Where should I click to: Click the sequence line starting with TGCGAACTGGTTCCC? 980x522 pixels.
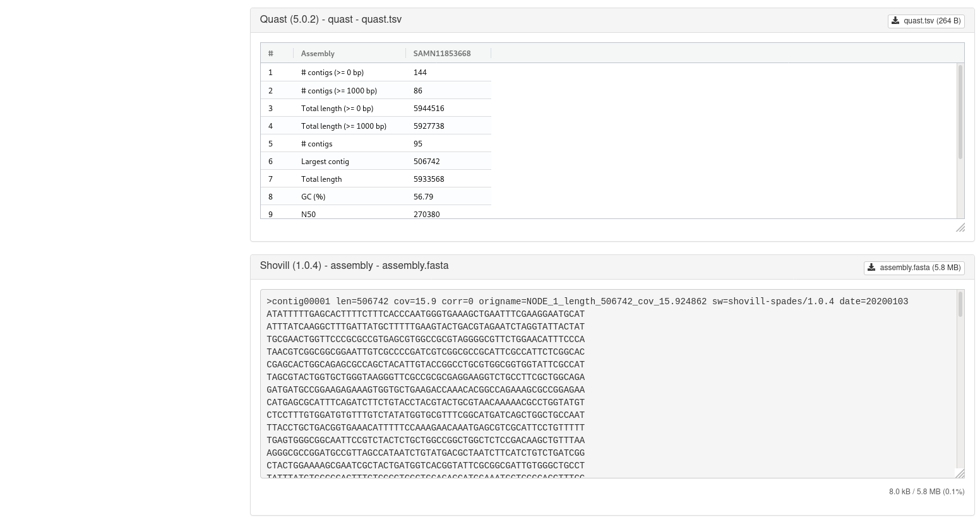[x=426, y=340]
